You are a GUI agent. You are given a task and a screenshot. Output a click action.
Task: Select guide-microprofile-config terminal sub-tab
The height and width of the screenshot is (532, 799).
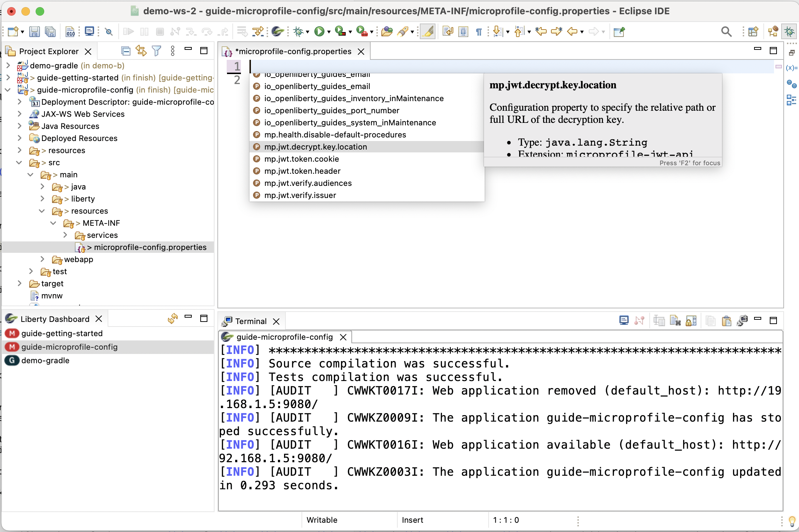click(x=284, y=337)
